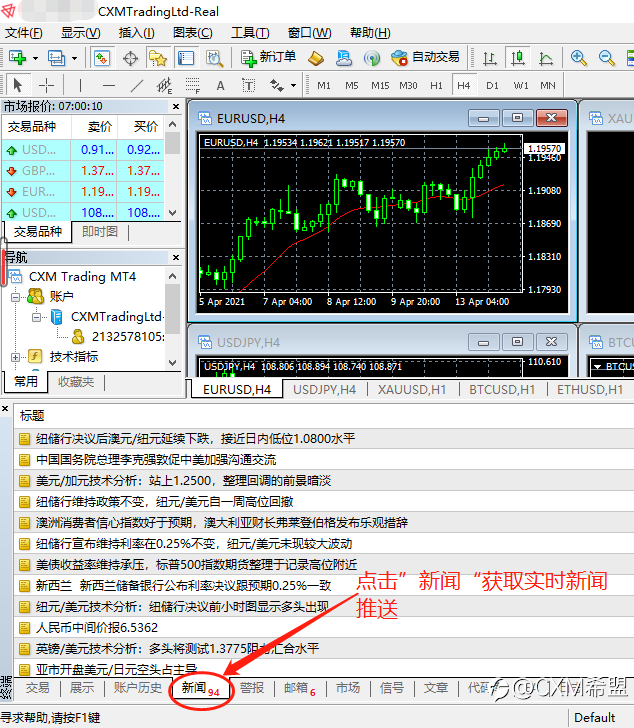Viewport: 634px width, 728px height.
Task: Switch chart to candlesticks icon
Action: [x=518, y=58]
